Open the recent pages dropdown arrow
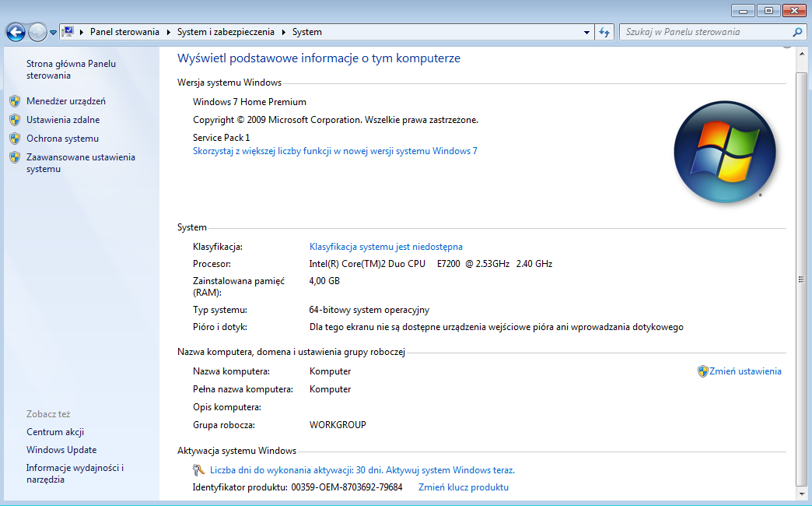The height and width of the screenshot is (506, 812). tap(53, 32)
